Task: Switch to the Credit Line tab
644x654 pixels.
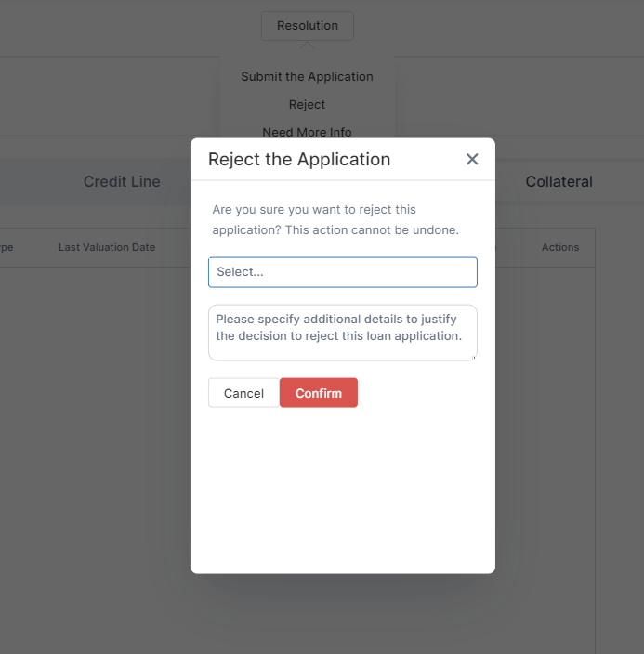Action: (122, 182)
